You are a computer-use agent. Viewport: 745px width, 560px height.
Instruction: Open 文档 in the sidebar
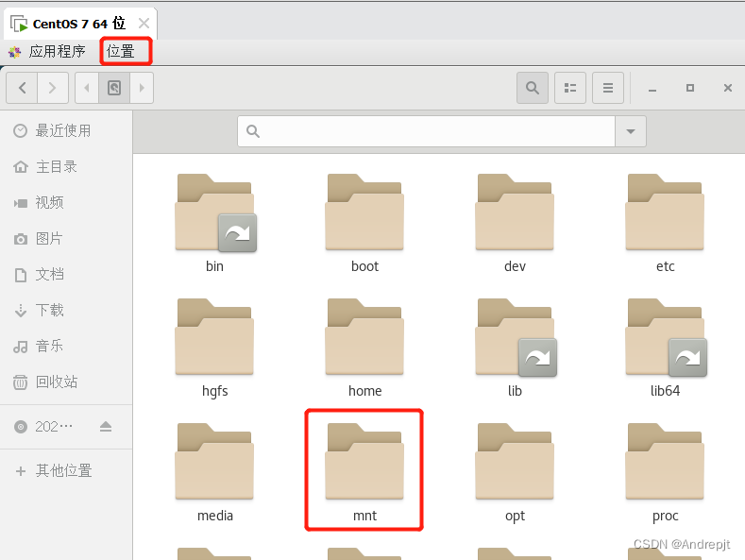[66, 275]
